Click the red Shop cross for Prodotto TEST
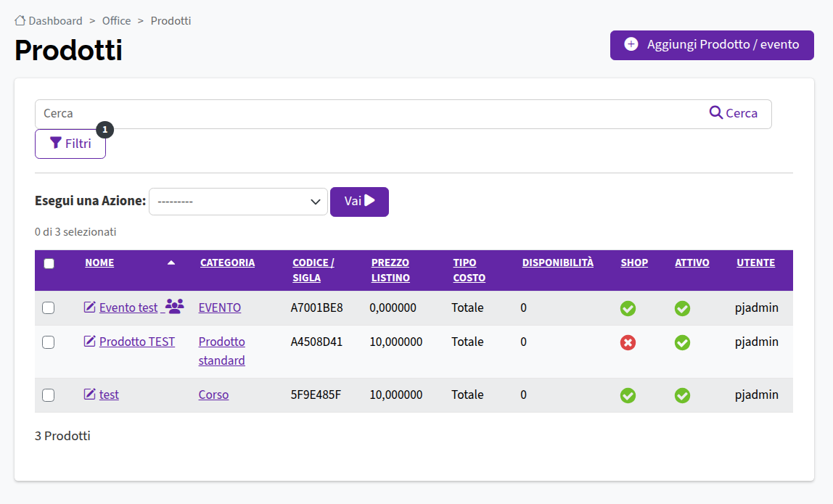 628,342
